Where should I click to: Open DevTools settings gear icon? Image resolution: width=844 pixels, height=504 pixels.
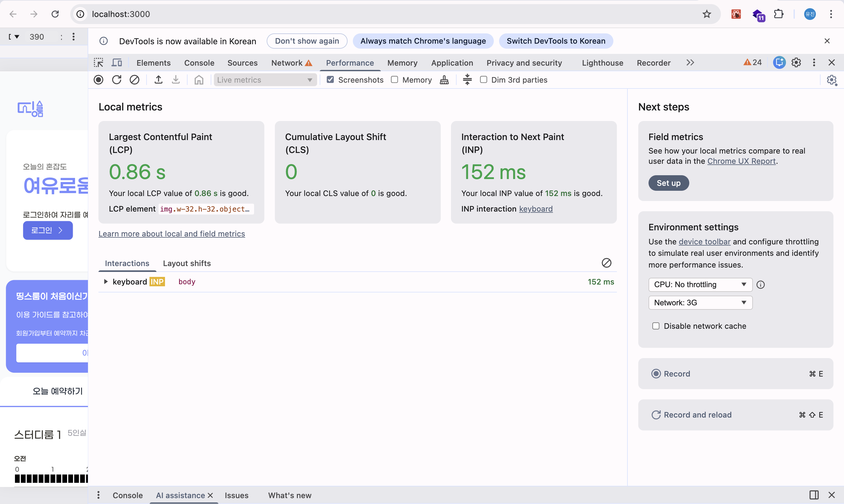(x=796, y=62)
